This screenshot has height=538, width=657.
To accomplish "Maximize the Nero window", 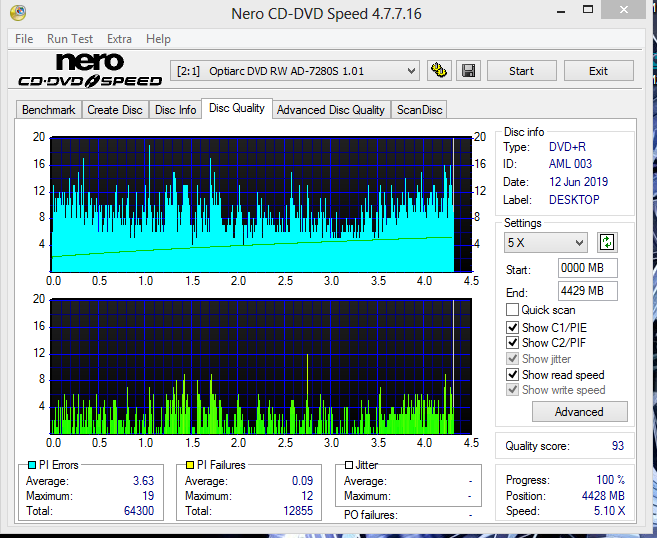I will [588, 9].
